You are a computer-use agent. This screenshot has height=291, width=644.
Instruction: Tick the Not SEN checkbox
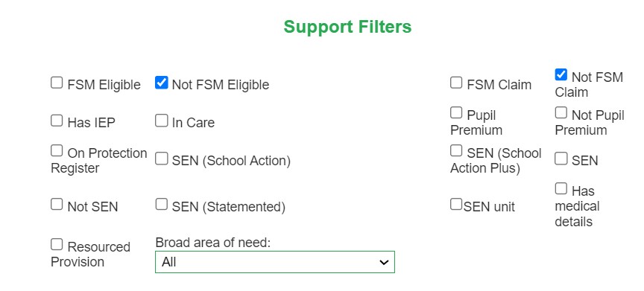click(x=57, y=204)
